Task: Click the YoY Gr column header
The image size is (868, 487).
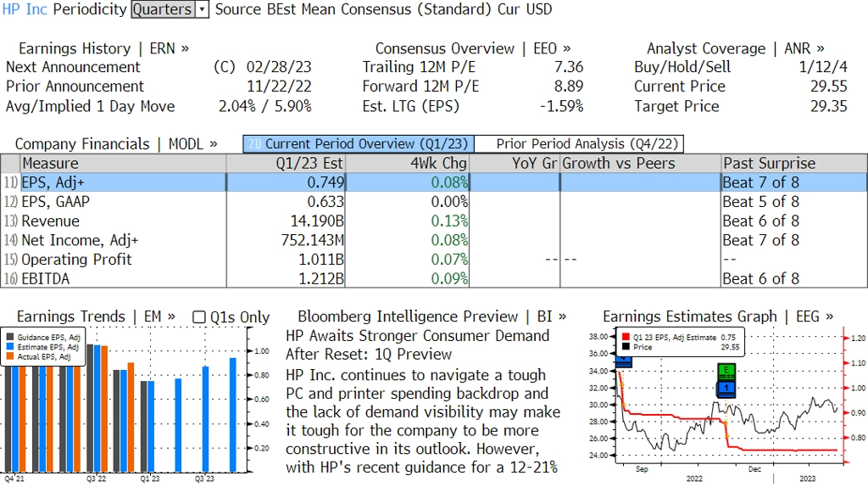Action: click(515, 164)
